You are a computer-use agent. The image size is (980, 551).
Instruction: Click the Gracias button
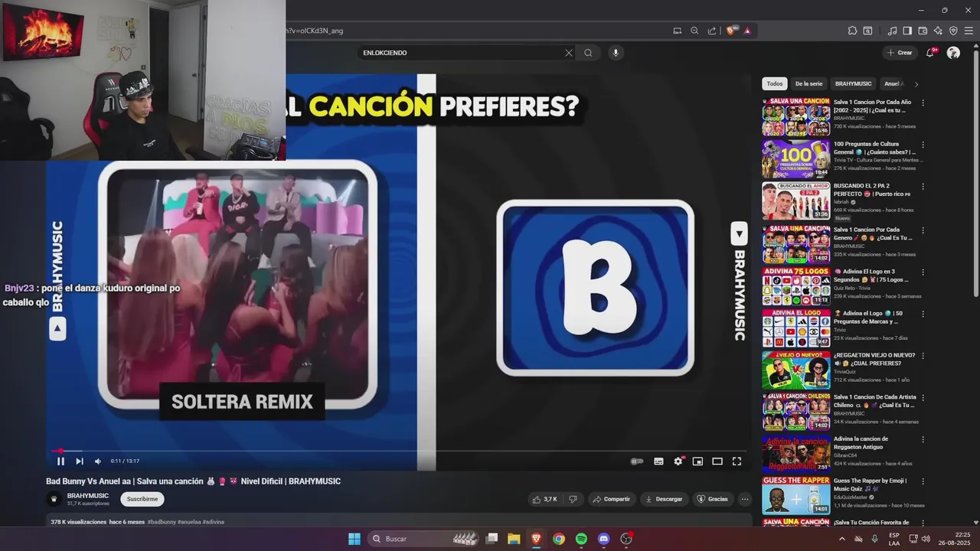pyautogui.click(x=712, y=499)
